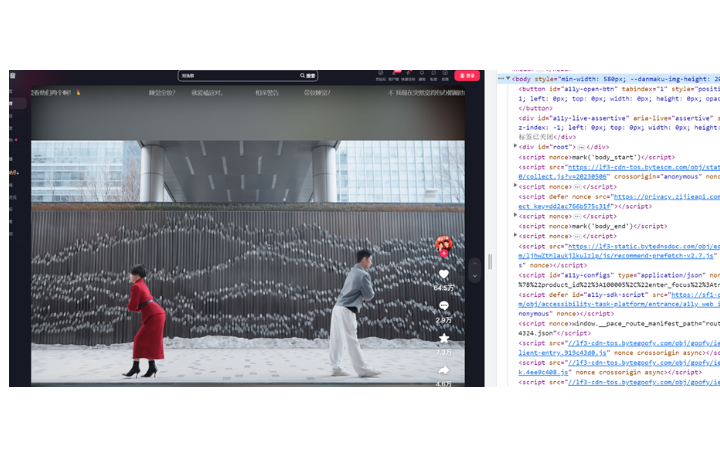Open the lf3-cdn-tos.bytescm.com script link
The width and height of the screenshot is (720, 450).
(644, 168)
